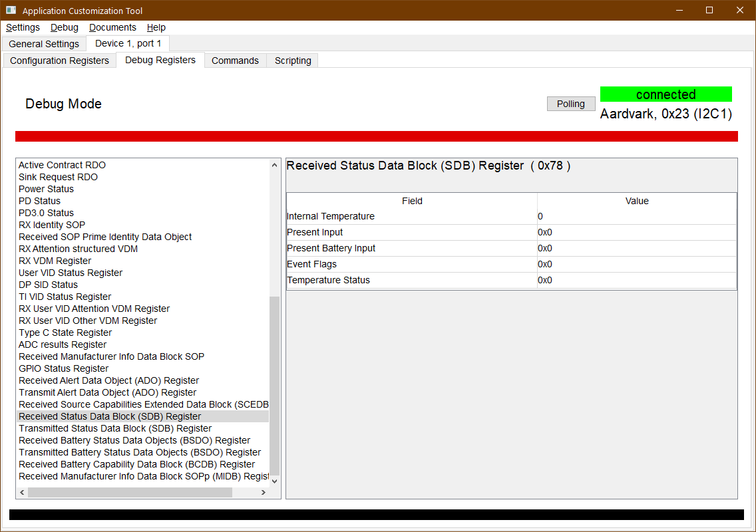Click the Internal Temperature field row

412,216
